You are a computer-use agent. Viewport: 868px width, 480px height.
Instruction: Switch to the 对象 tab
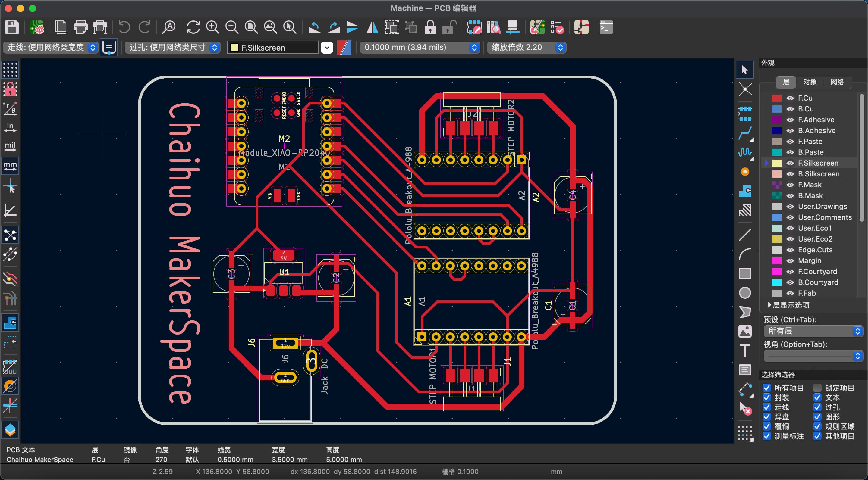pos(810,82)
